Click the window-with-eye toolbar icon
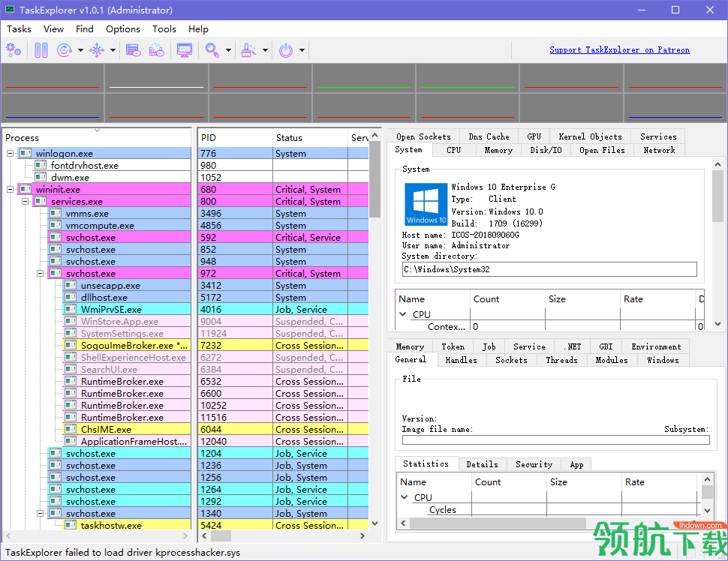The height and width of the screenshot is (561, 728). coord(134,49)
